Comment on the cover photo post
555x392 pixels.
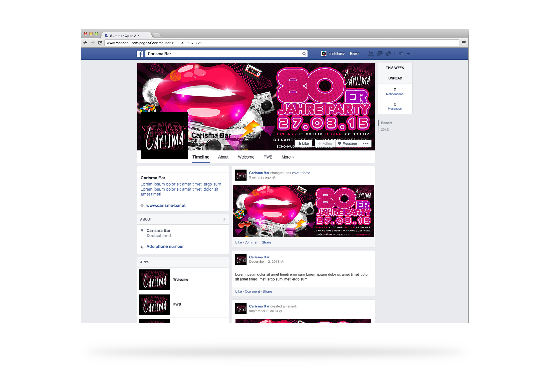point(252,242)
